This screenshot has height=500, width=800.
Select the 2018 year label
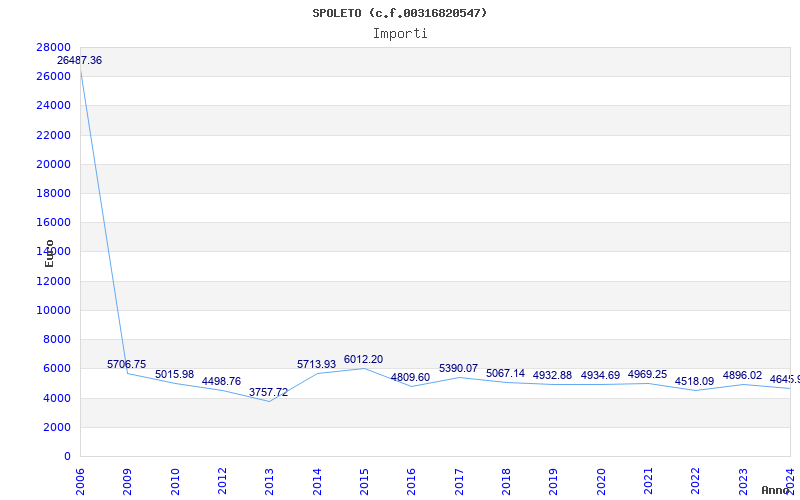[506, 481]
